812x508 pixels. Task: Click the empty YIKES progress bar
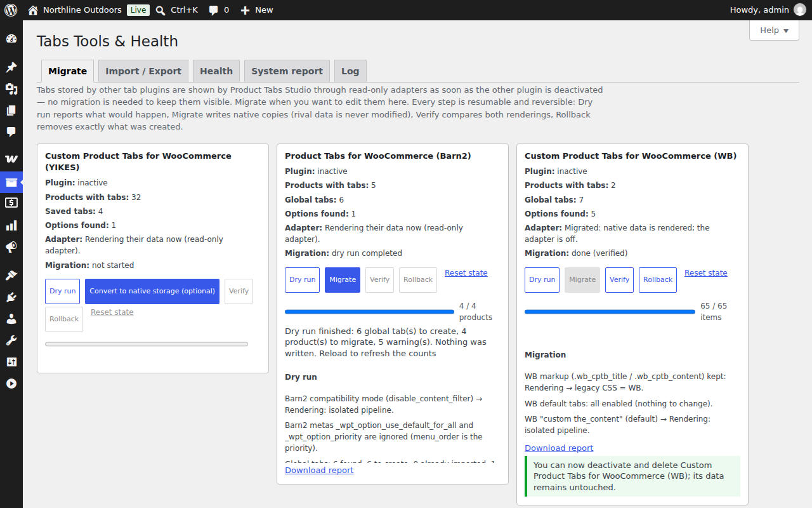click(147, 344)
